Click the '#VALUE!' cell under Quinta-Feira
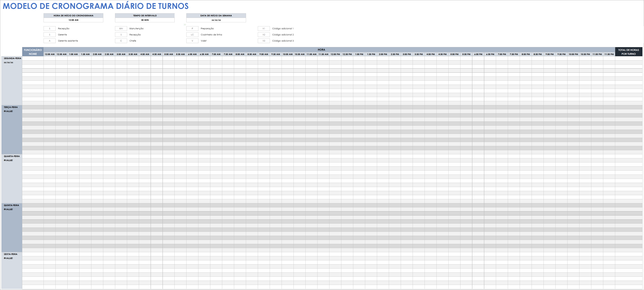The width and height of the screenshot is (644, 290). 8,209
